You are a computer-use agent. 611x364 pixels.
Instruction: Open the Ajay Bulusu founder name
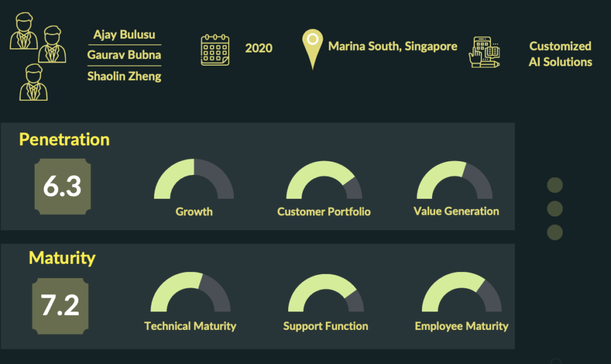coord(124,35)
